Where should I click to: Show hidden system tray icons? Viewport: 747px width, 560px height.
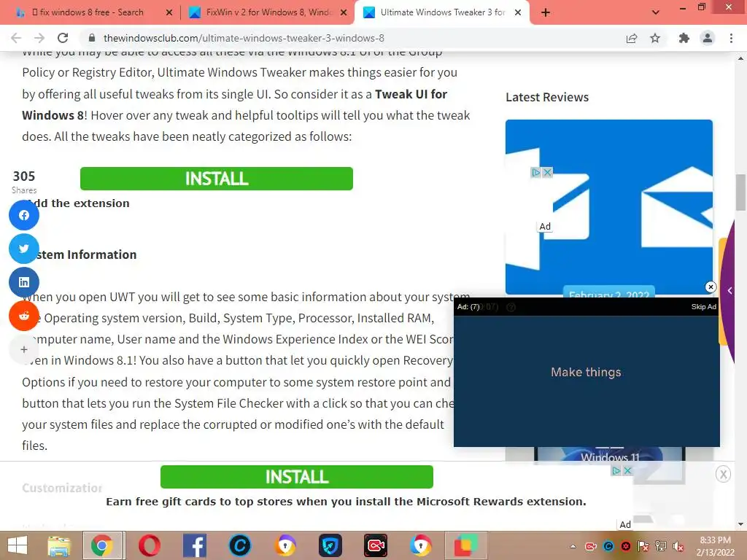(x=573, y=546)
